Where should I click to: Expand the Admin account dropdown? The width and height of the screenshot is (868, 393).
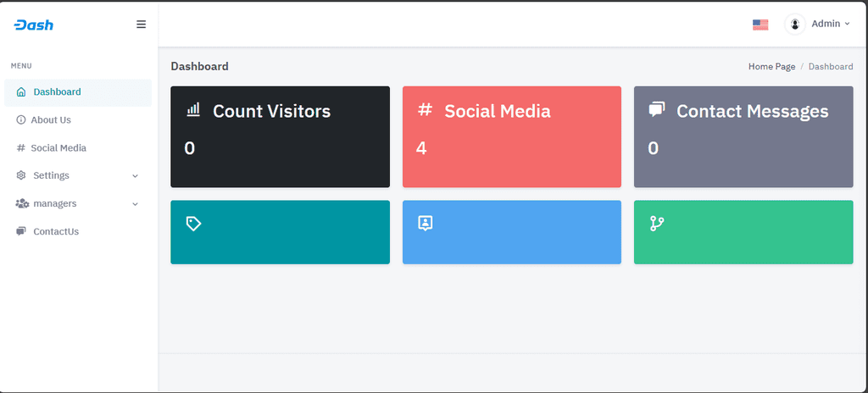(x=830, y=24)
